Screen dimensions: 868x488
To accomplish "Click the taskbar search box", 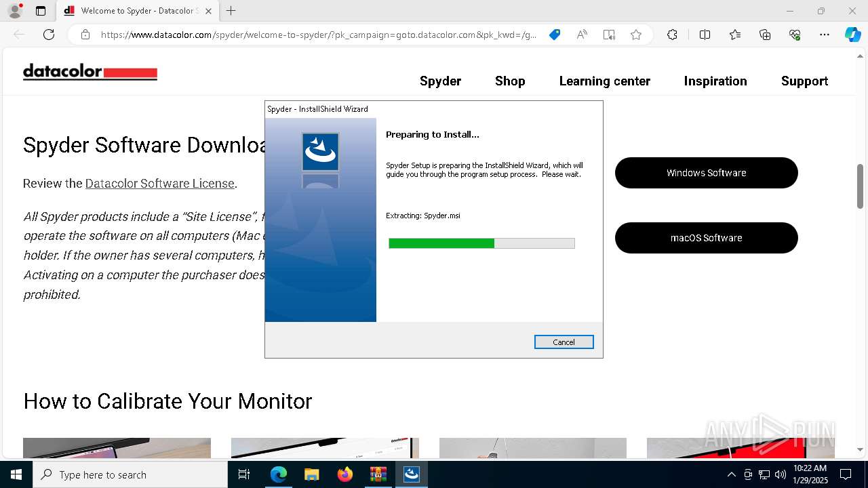I will click(x=130, y=474).
